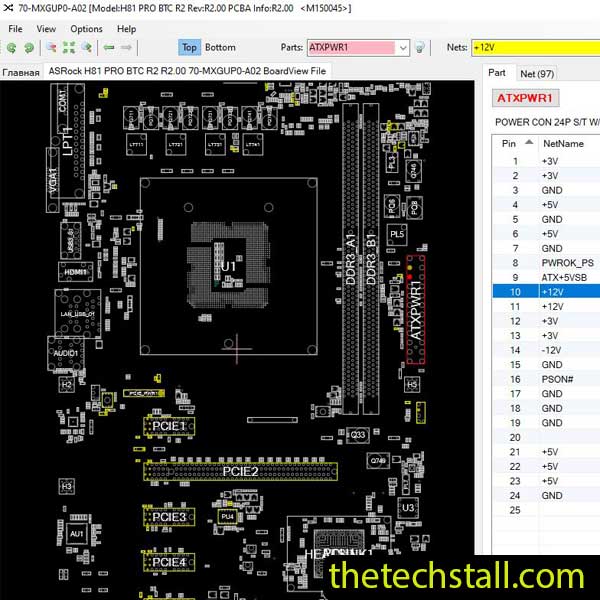600x600 pixels.
Task: Click the second green rotate icon in toolbar
Action: coord(28,47)
